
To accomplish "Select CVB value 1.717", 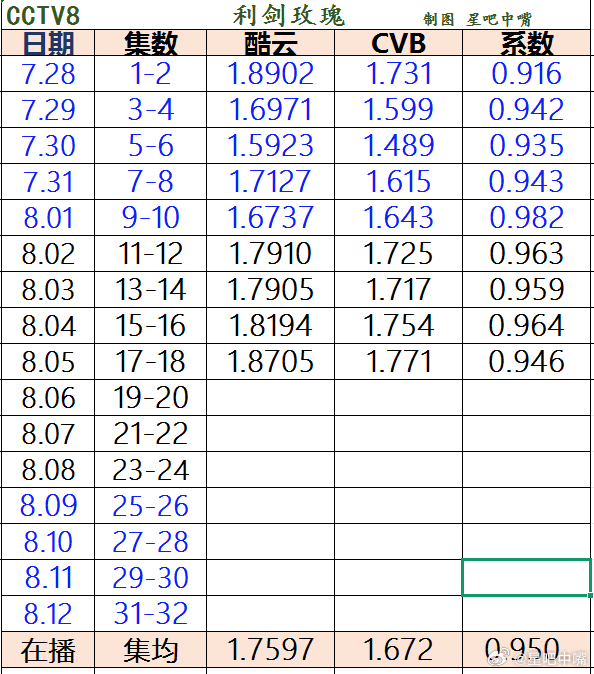I will tap(398, 289).
